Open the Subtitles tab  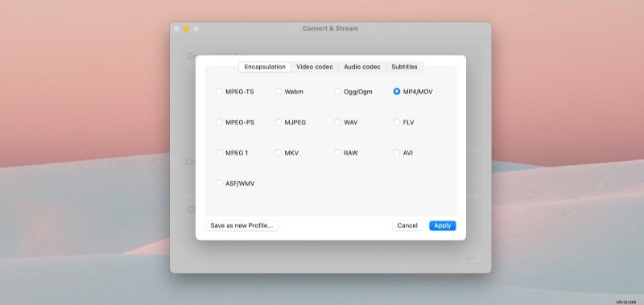point(404,67)
